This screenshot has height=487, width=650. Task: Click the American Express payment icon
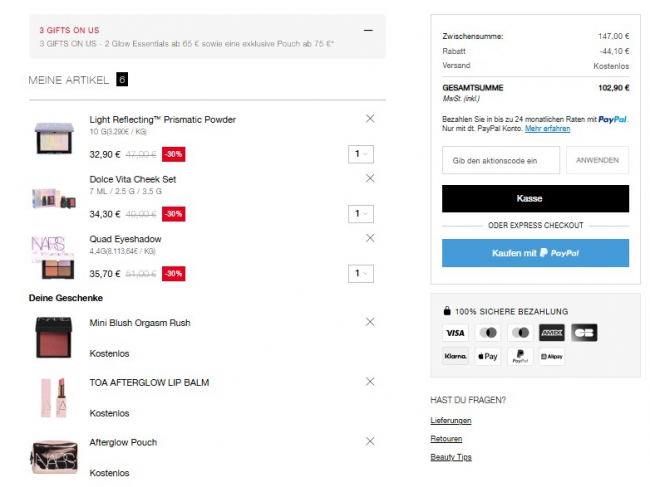tap(552, 333)
